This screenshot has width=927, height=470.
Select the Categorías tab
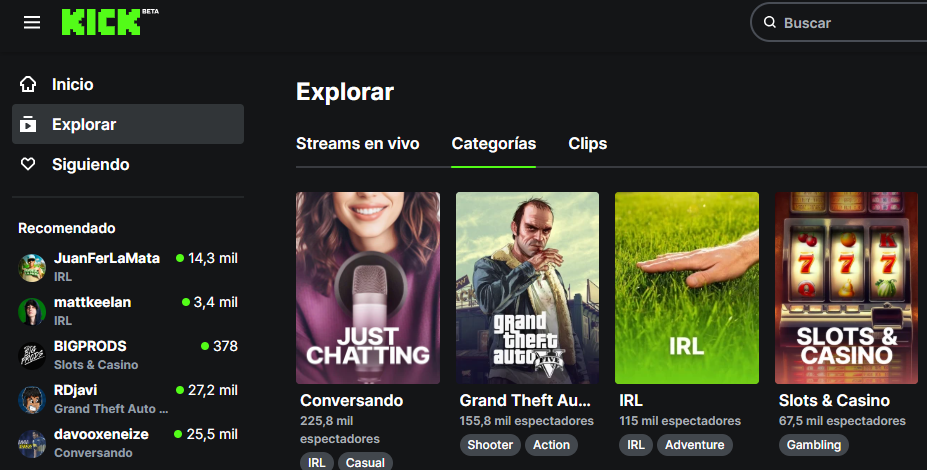(494, 144)
